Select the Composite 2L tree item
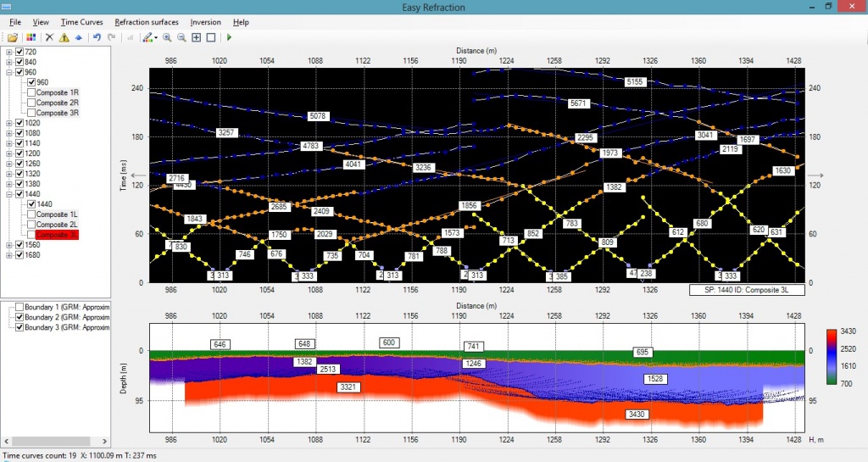 point(57,225)
